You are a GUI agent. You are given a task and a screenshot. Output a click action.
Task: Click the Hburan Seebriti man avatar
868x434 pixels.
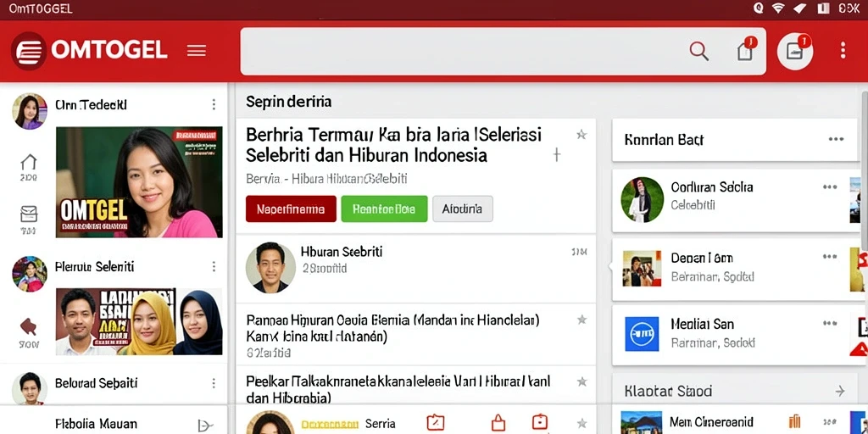270,268
